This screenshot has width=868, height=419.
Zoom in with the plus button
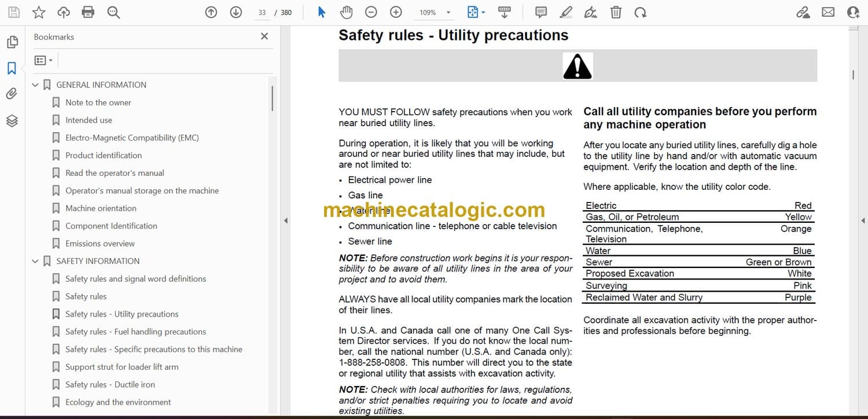pos(396,12)
